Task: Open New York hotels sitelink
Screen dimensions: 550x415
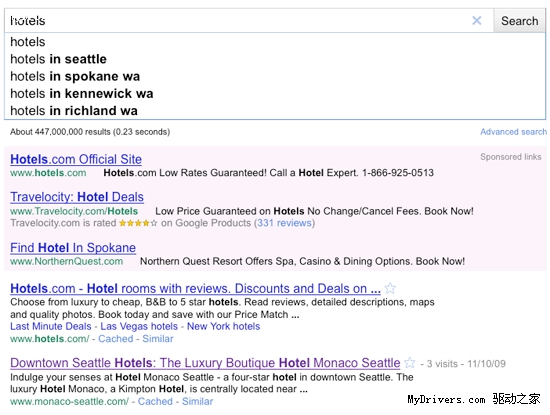Action: click(223, 326)
